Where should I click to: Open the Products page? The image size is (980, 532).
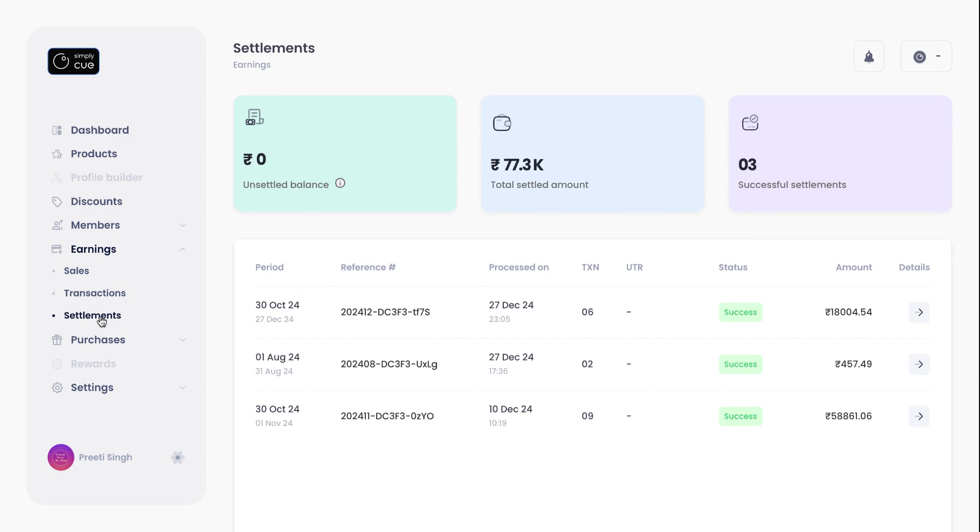pos(94,154)
